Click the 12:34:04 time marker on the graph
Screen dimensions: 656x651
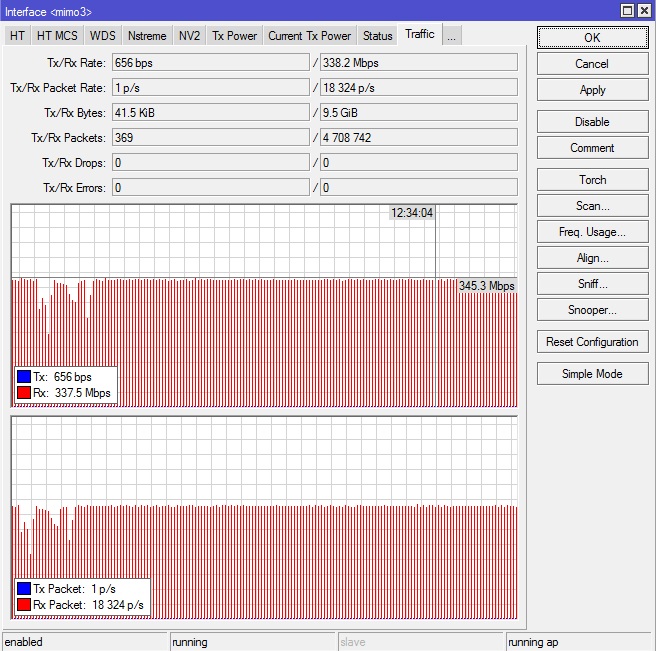pos(412,213)
